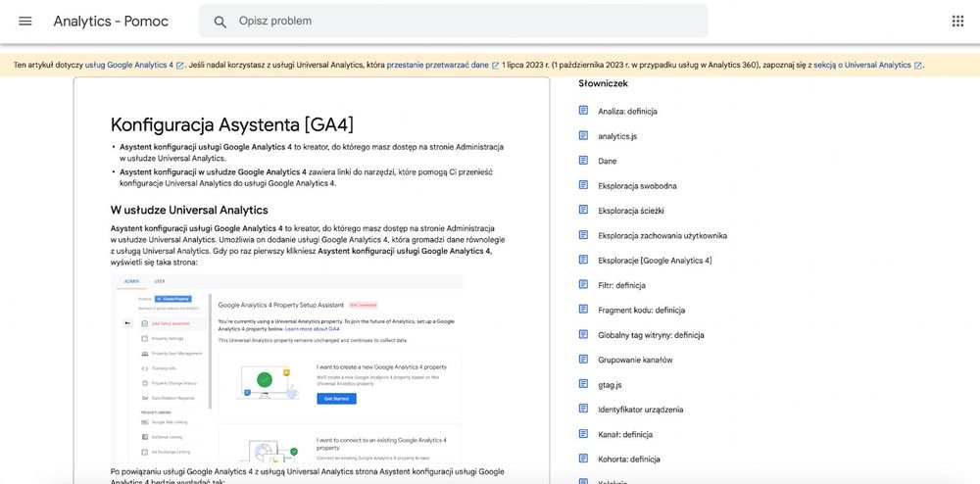Click document icon beside "Kanał: definicja"
This screenshot has height=484, width=980.
(x=583, y=433)
